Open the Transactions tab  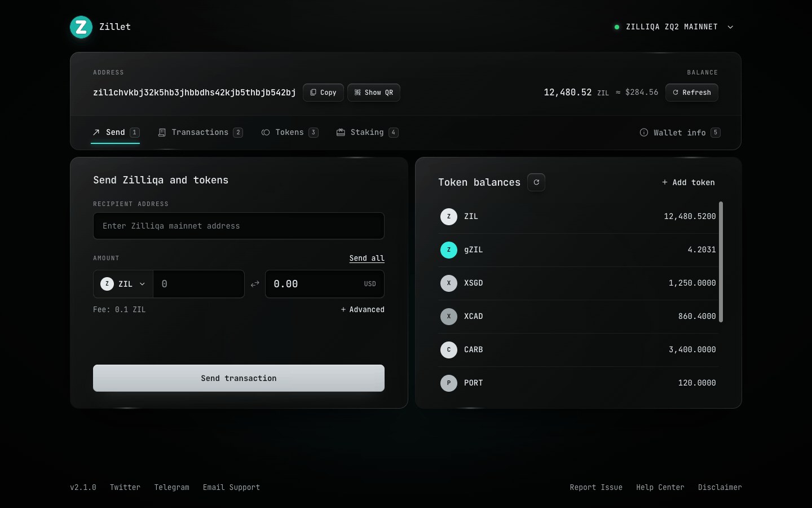[200, 133]
